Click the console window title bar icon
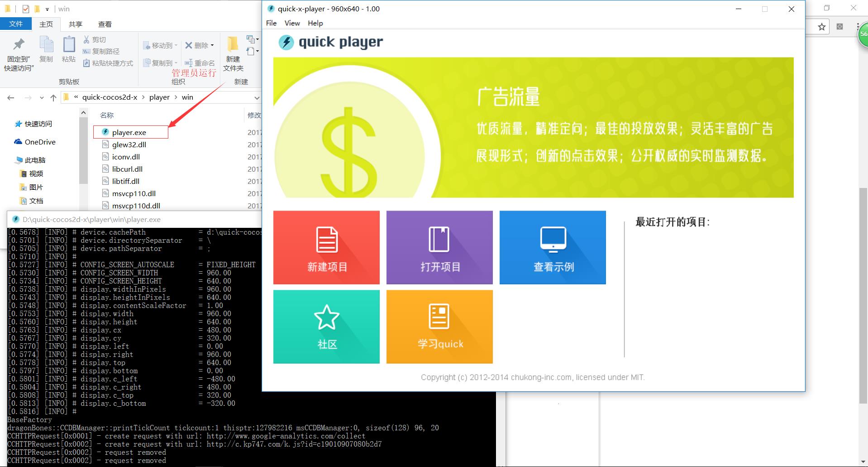Image resolution: width=868 pixels, height=467 pixels. click(15, 219)
